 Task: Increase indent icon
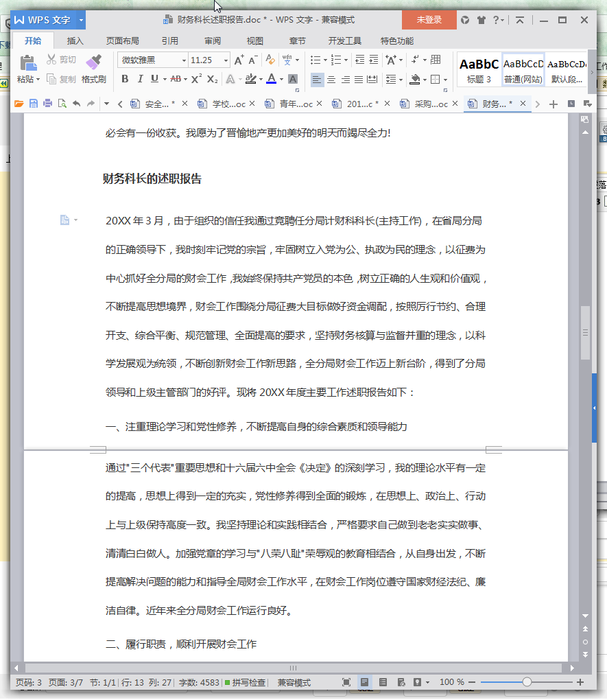click(374, 60)
